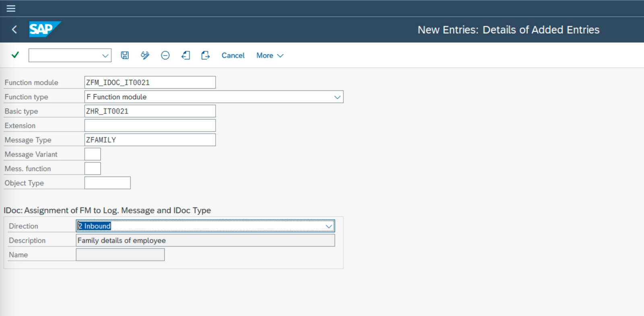The image size is (644, 316).
Task: Click the Basic type field ZHR_IT0021
Action: [150, 111]
